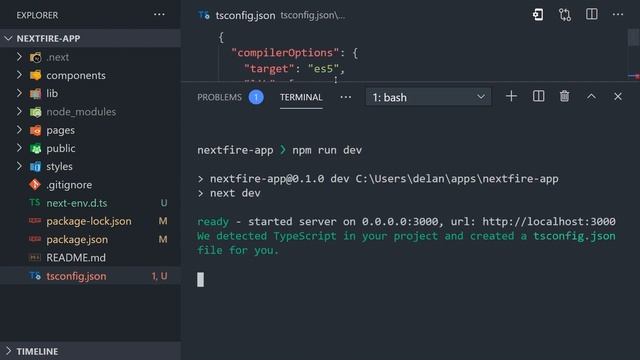Open the .gitignore file
Viewport: 640px width, 360px height.
(69, 185)
